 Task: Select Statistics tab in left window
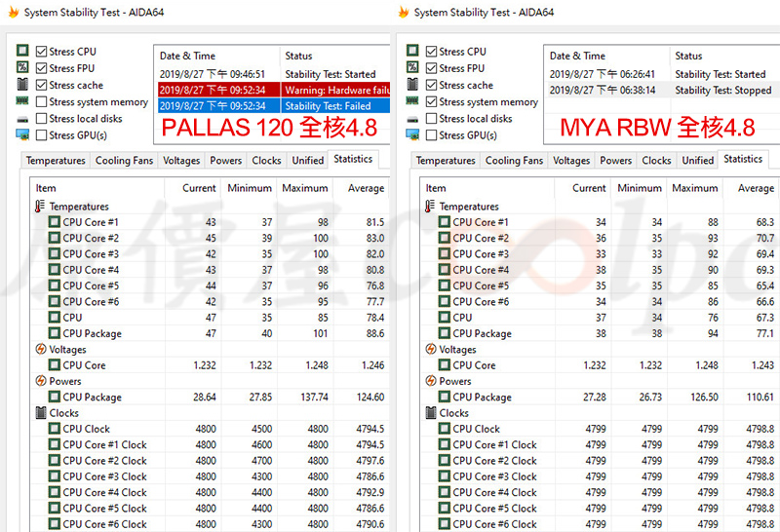click(x=353, y=159)
